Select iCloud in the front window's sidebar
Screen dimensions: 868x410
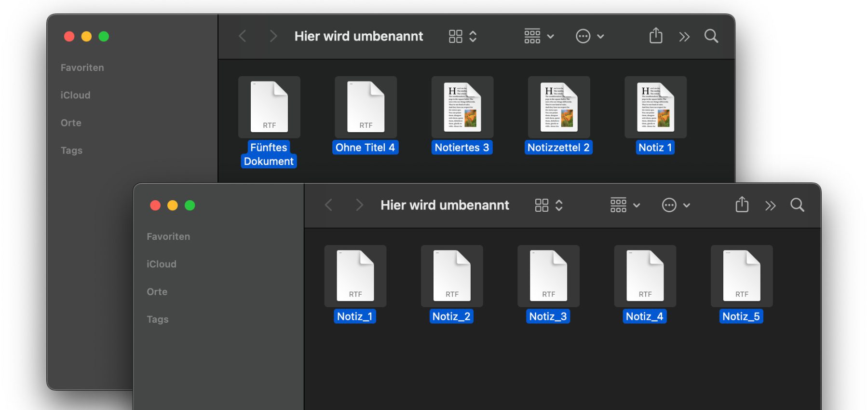(162, 264)
